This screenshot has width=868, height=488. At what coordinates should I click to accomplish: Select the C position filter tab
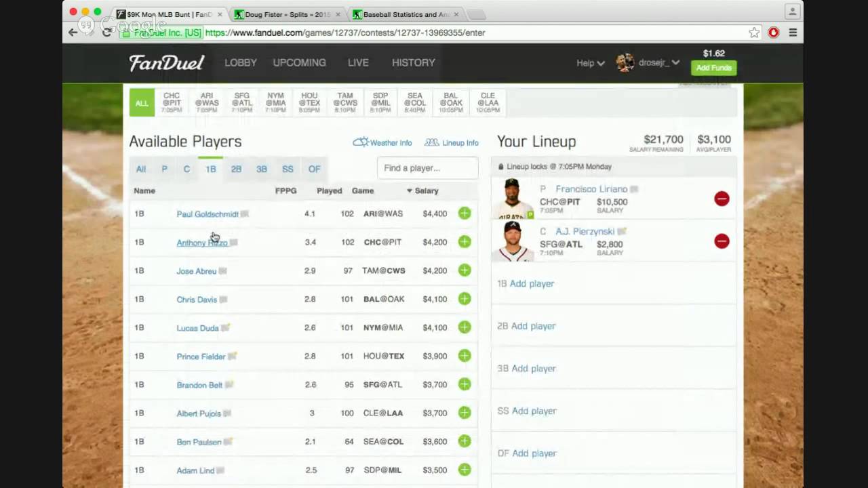click(186, 169)
